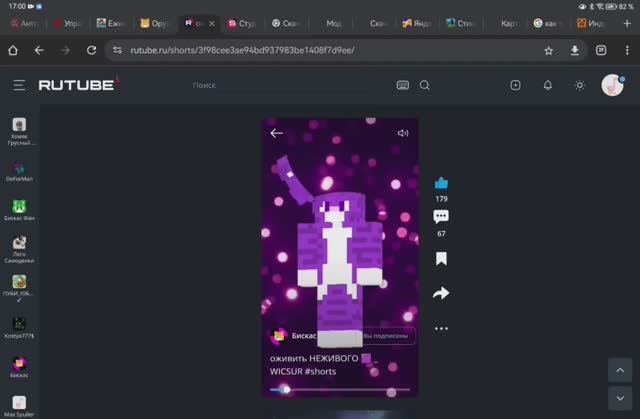Switch to the Янд browser tab
The image size is (640, 419).
click(417, 23)
